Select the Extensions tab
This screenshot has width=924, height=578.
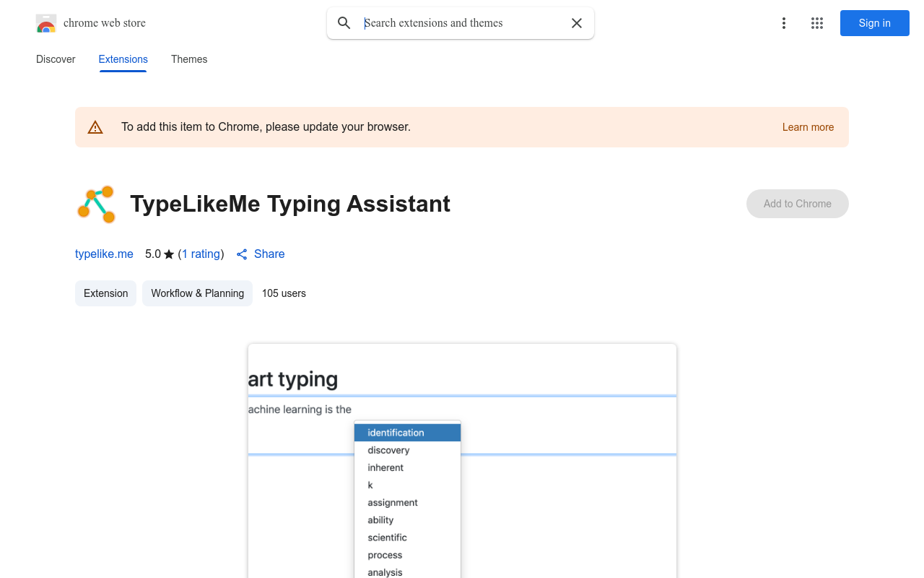(123, 59)
